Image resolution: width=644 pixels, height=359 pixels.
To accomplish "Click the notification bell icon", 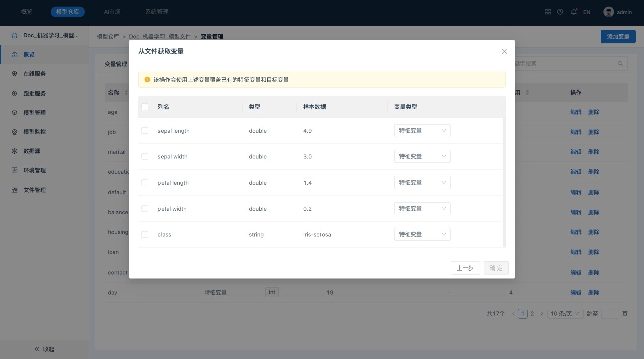I will click(574, 12).
